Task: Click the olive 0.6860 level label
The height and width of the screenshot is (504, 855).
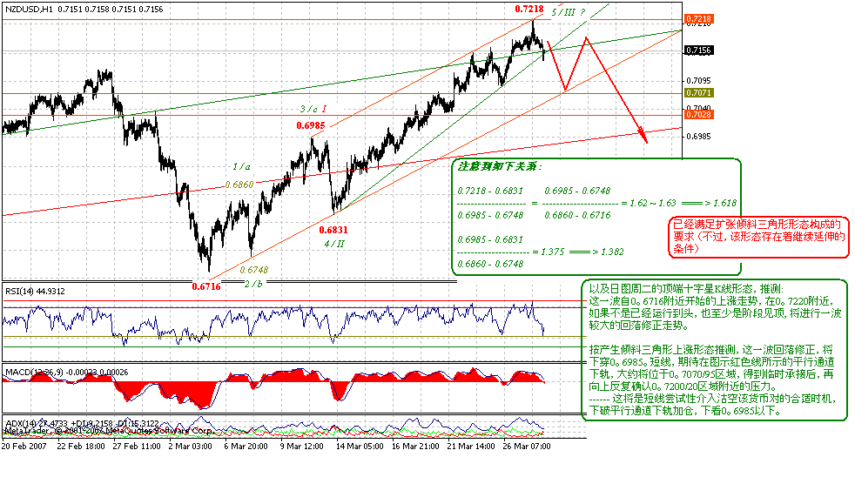Action: (239, 185)
